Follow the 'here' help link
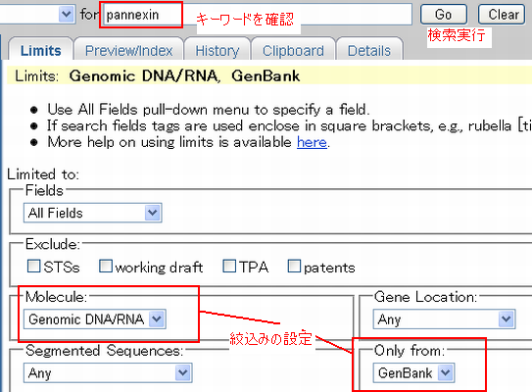532x392 pixels. (x=312, y=142)
